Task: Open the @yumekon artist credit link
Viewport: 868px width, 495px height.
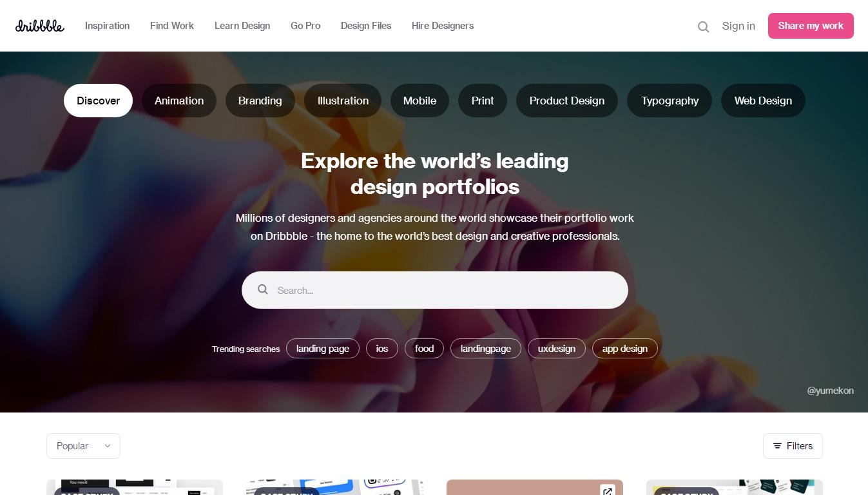Action: pyautogui.click(x=830, y=391)
